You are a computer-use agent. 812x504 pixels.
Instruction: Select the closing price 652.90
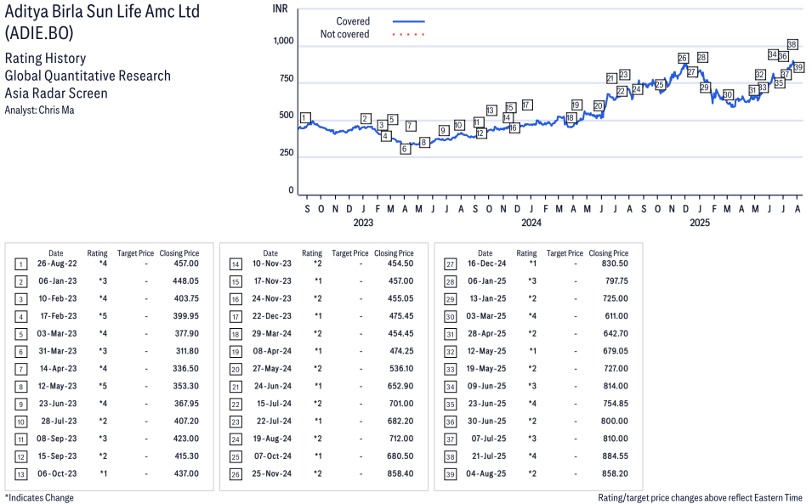(400, 386)
